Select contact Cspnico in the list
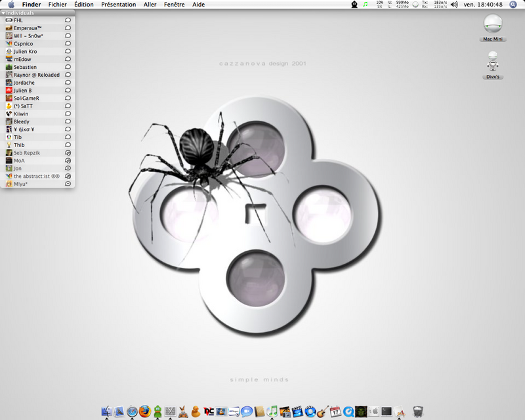The image size is (525, 420). pyautogui.click(x=38, y=43)
